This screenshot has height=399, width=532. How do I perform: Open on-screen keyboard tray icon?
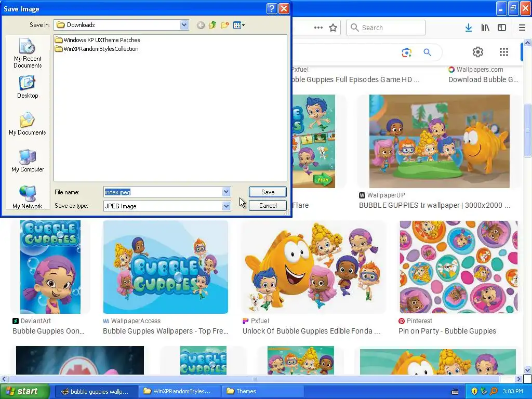coord(455,392)
